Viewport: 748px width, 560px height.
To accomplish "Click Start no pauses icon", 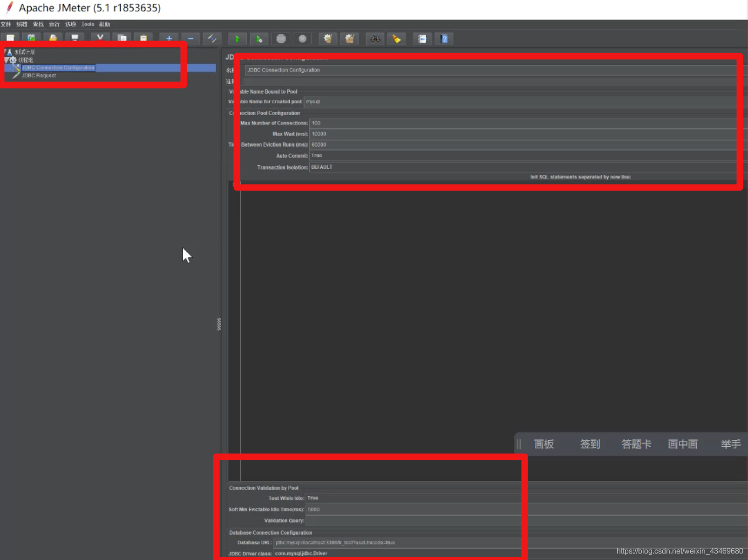I will coord(259,39).
